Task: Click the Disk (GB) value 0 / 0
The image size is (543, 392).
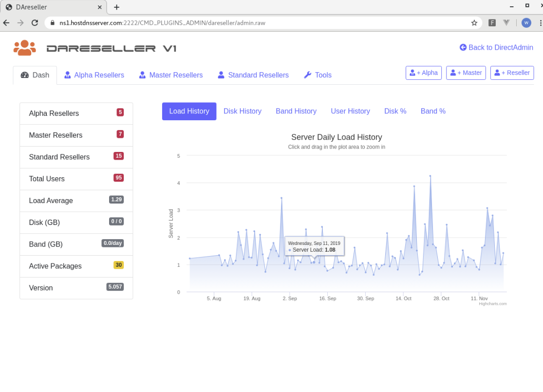Action: pos(116,221)
